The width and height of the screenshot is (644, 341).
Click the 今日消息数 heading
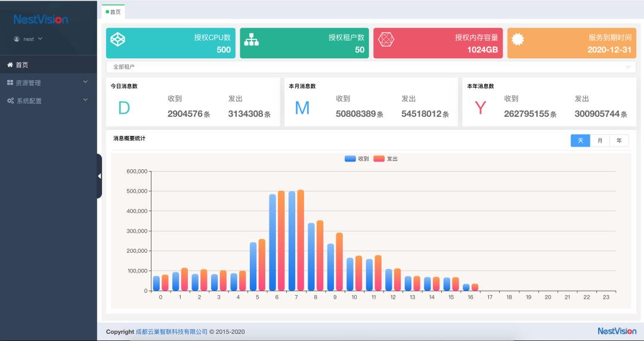pos(124,86)
